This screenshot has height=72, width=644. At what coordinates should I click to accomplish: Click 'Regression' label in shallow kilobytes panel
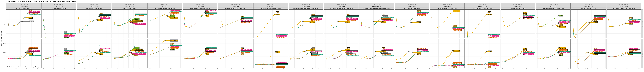pyautogui.click(x=456, y=11)
